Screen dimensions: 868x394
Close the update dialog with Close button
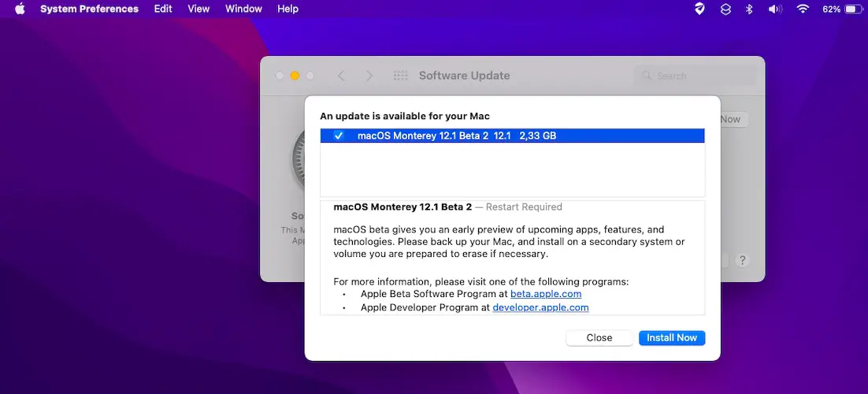click(x=599, y=337)
